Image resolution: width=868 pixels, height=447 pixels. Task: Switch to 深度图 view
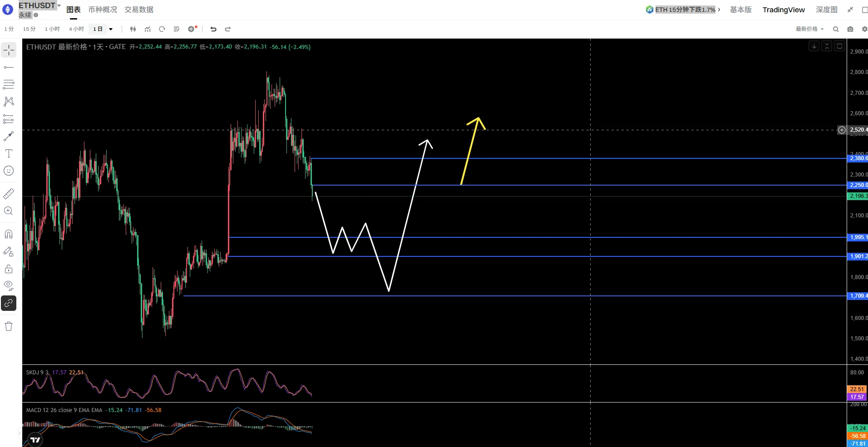coord(826,10)
